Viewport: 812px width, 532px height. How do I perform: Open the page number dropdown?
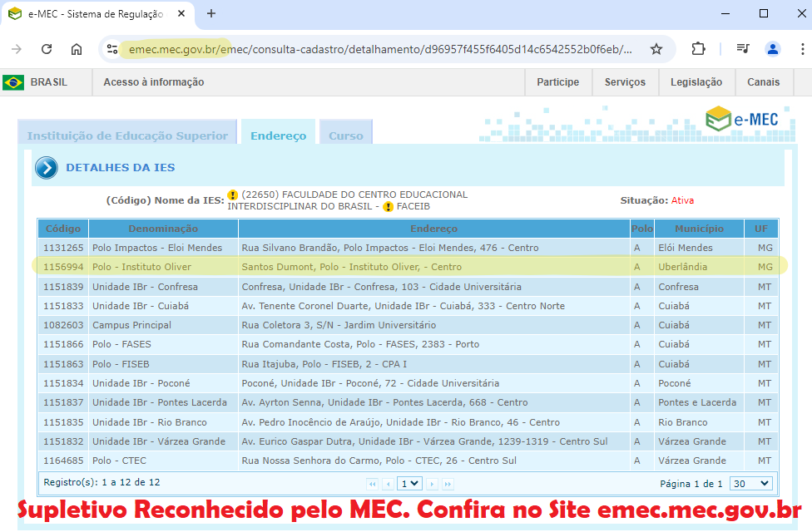410,483
